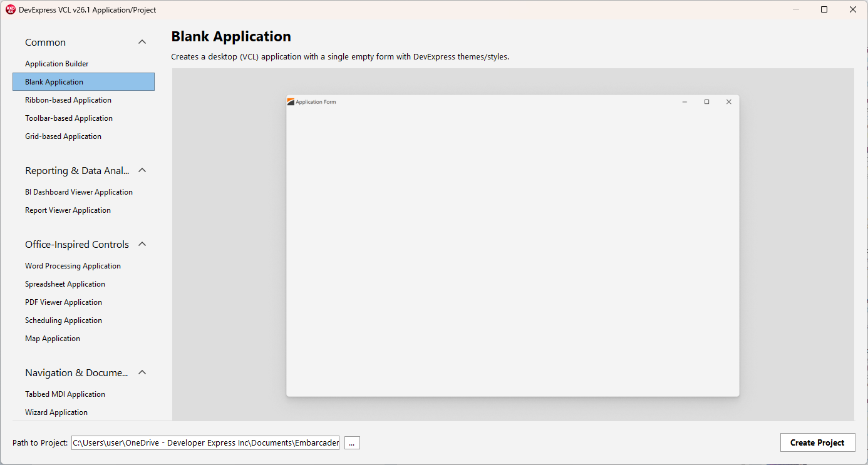Click the preview form's orange logo icon

click(x=291, y=102)
